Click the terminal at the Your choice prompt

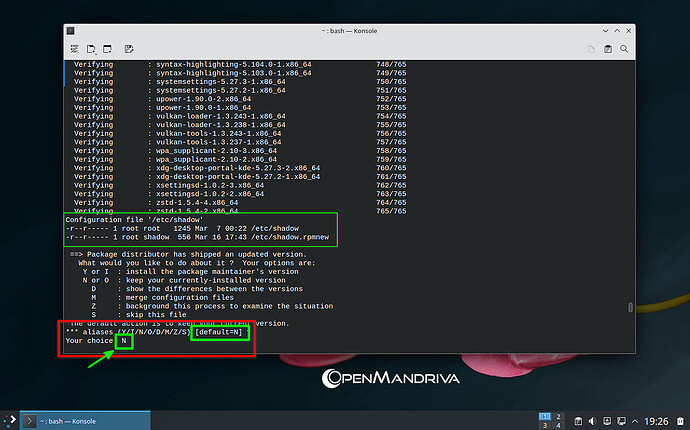pos(124,341)
